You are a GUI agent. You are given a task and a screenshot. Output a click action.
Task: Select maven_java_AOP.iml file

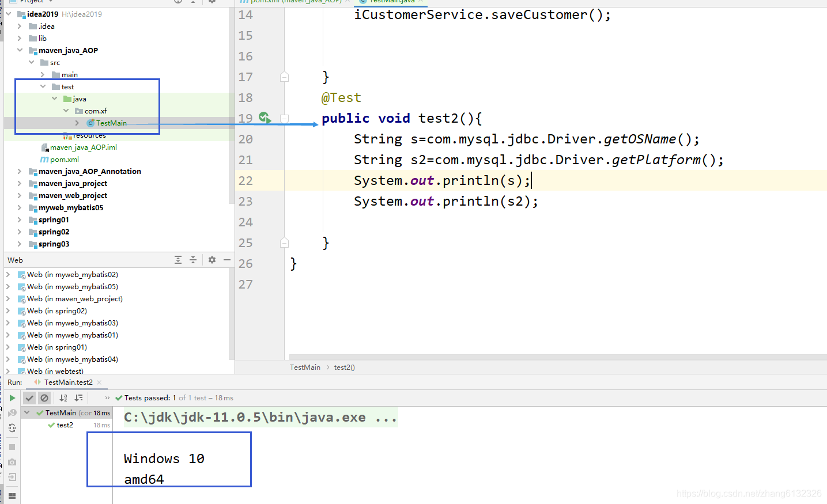83,147
